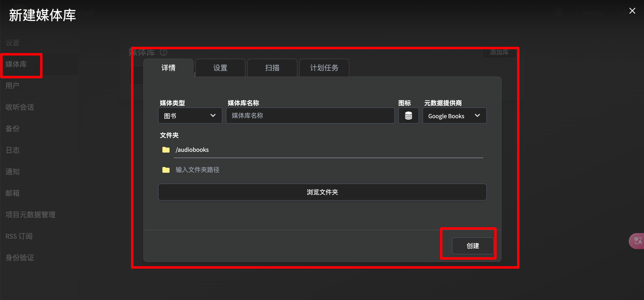Click the database library icon selector

coord(408,116)
